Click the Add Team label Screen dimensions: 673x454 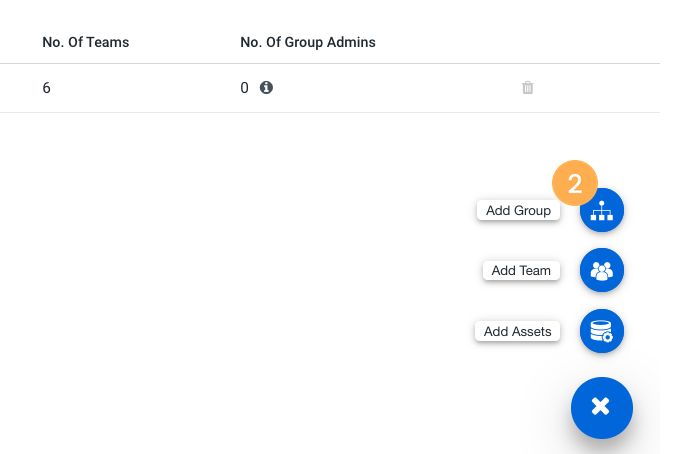(x=521, y=271)
